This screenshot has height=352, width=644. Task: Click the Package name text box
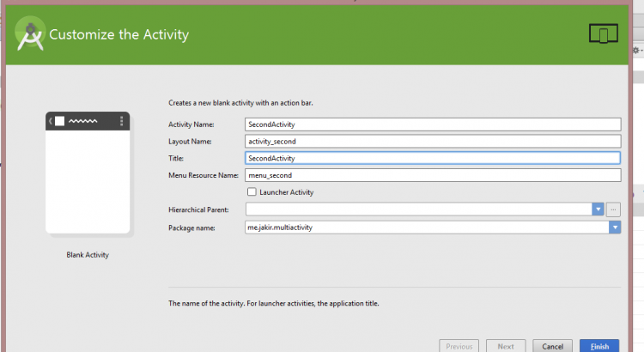pos(426,228)
